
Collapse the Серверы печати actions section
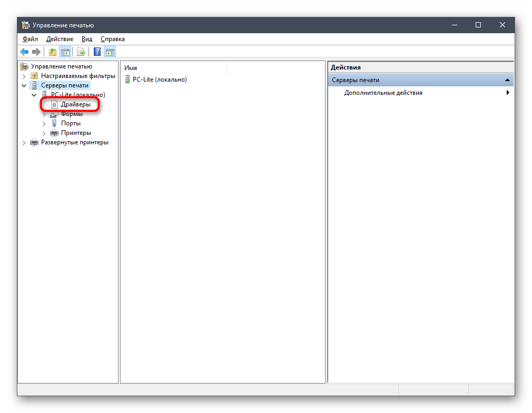(507, 80)
